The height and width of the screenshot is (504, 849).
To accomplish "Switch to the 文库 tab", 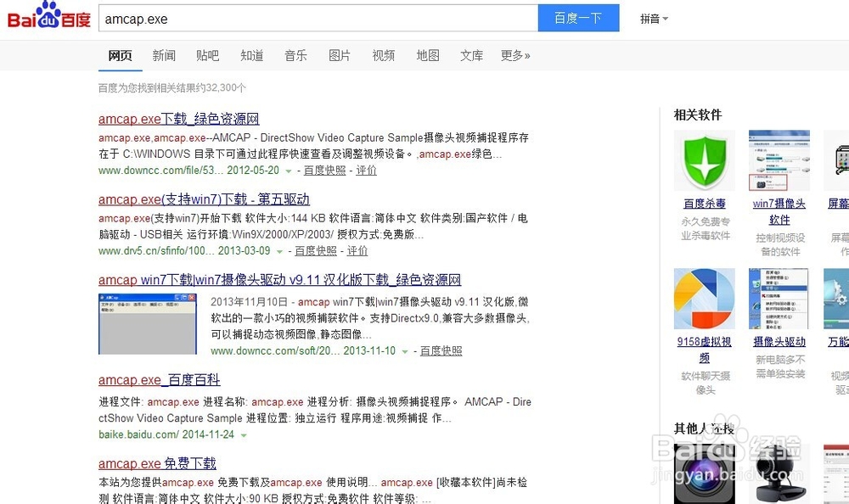I will tap(471, 55).
